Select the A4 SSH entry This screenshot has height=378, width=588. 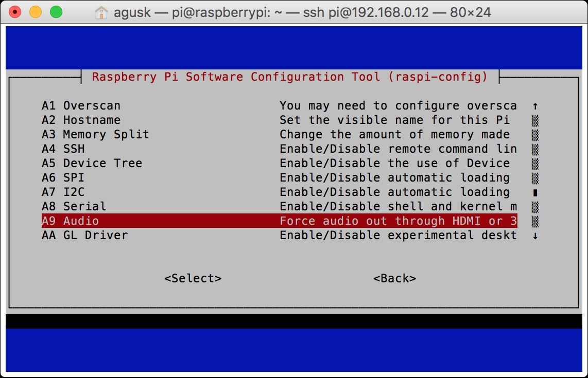(280, 149)
